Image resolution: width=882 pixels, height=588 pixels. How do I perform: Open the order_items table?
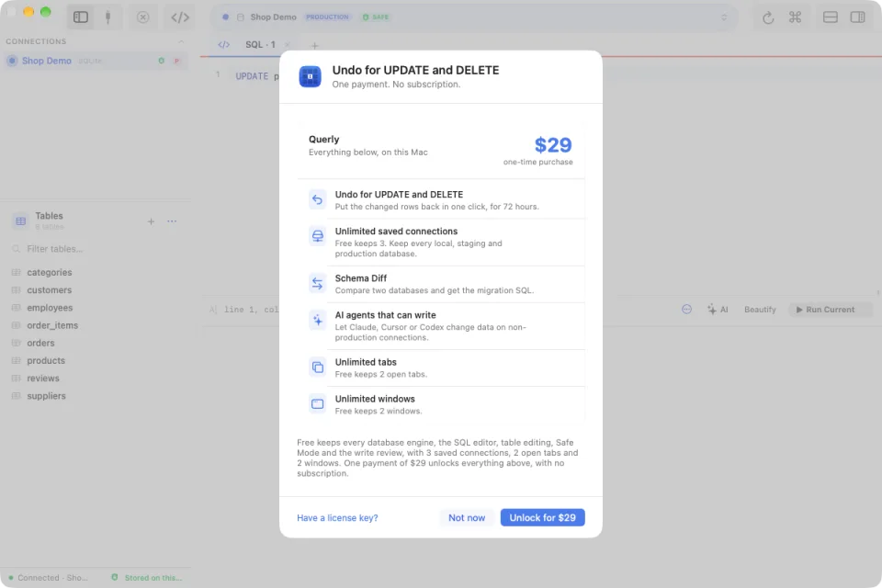52,325
